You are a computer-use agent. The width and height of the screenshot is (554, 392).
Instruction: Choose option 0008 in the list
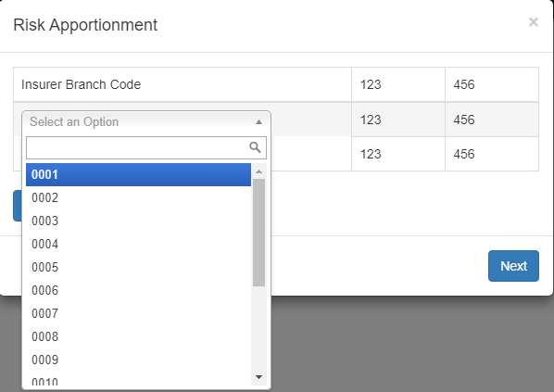tap(139, 336)
